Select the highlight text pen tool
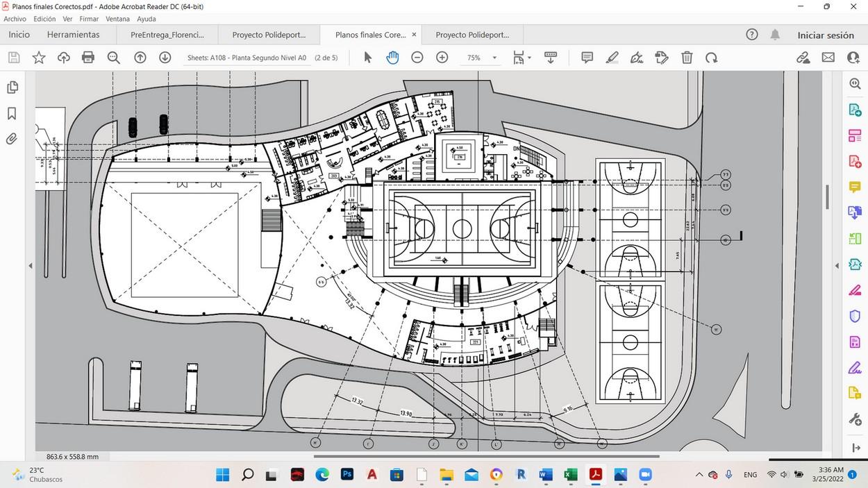 pos(612,58)
